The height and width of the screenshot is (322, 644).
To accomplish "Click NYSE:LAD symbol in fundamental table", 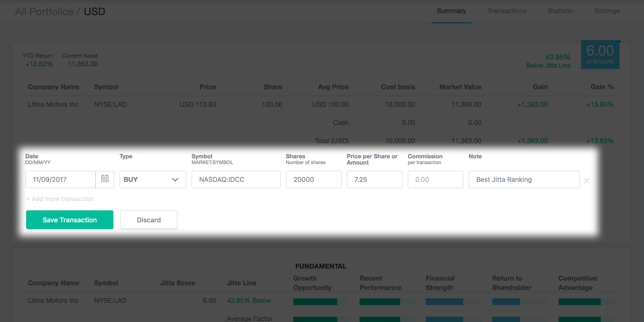I will [110, 301].
